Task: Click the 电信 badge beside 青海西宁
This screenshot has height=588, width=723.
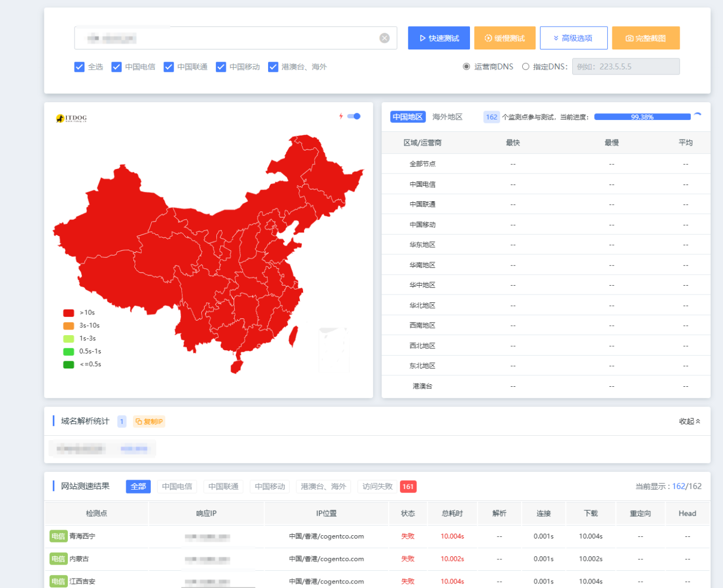Action: (x=58, y=536)
